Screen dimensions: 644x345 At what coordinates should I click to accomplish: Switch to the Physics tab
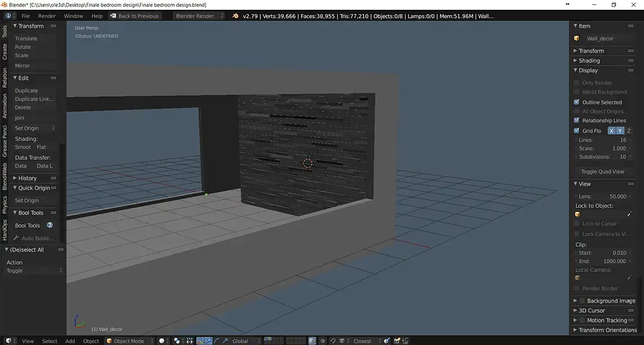[4, 205]
